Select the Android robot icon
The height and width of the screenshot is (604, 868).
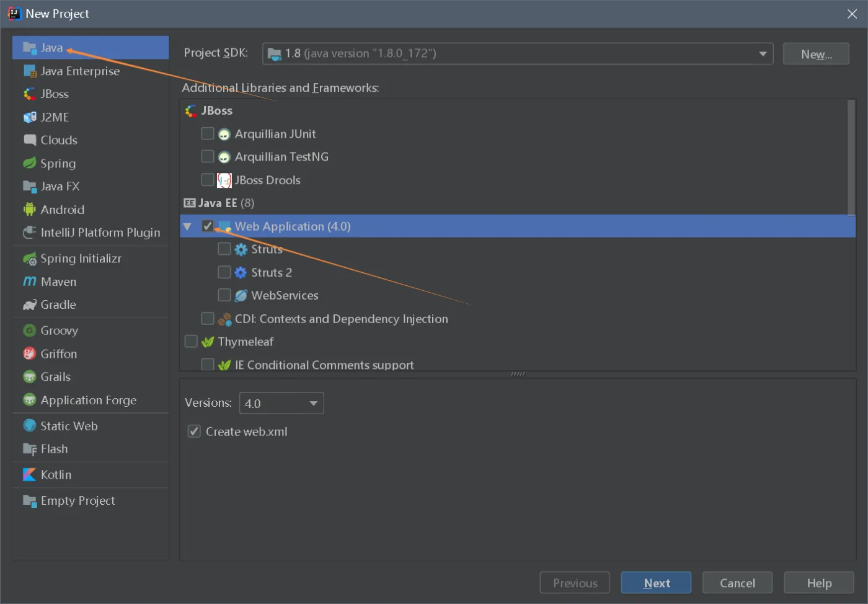coord(29,210)
